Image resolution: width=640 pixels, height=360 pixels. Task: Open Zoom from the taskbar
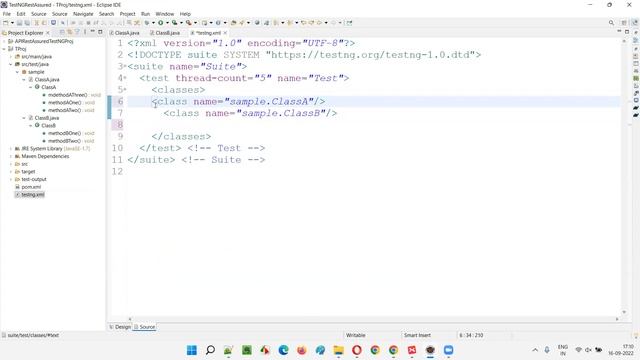[449, 350]
